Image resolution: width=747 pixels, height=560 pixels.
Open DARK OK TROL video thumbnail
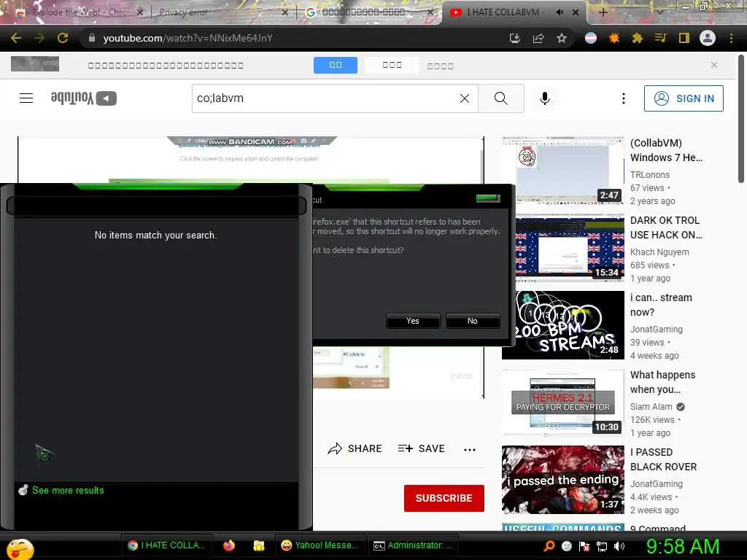pos(562,247)
